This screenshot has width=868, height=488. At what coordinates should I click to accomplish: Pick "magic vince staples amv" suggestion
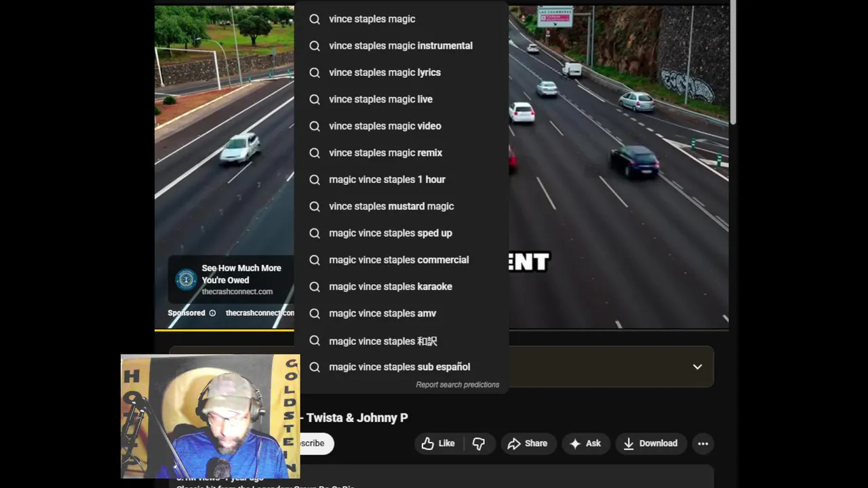point(401,313)
